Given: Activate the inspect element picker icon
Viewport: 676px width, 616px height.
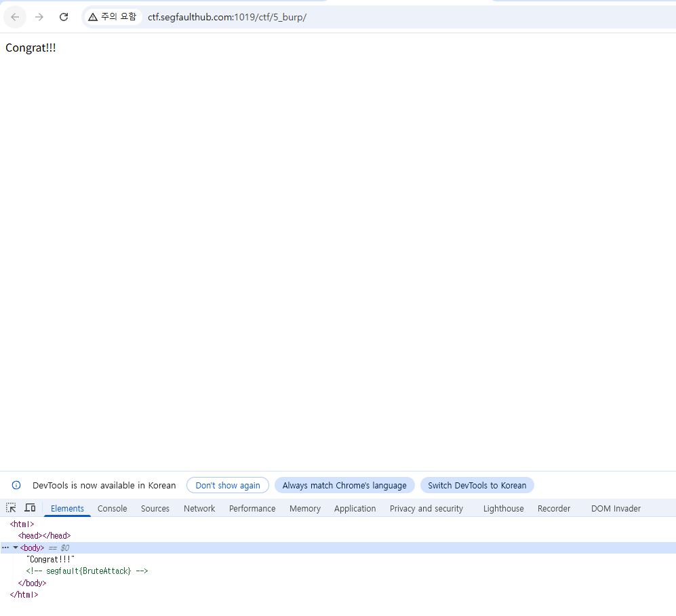Looking at the screenshot, I should coord(11,508).
